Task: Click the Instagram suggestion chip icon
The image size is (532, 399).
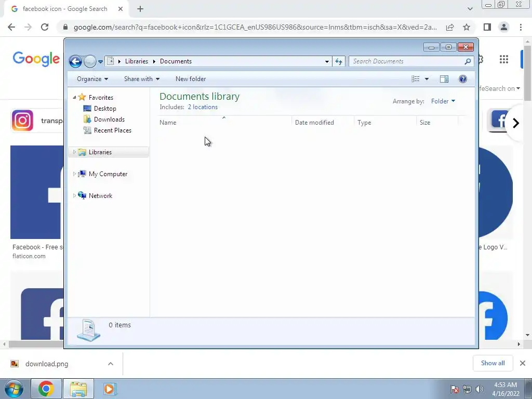Action: (22, 121)
